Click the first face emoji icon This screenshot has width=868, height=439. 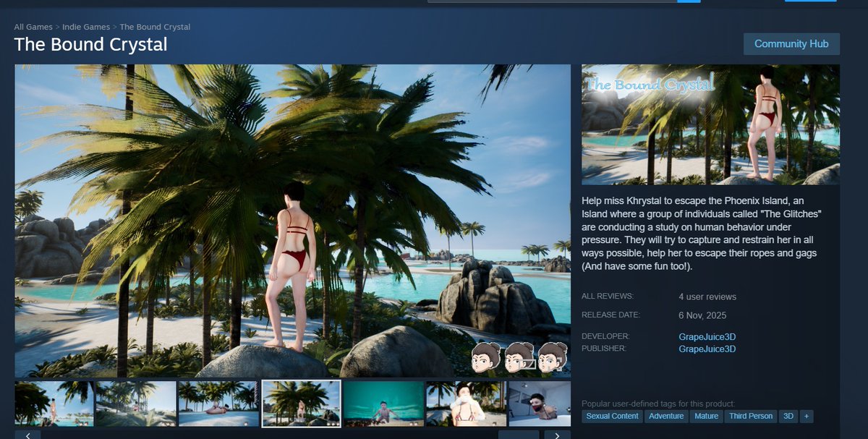(x=487, y=357)
